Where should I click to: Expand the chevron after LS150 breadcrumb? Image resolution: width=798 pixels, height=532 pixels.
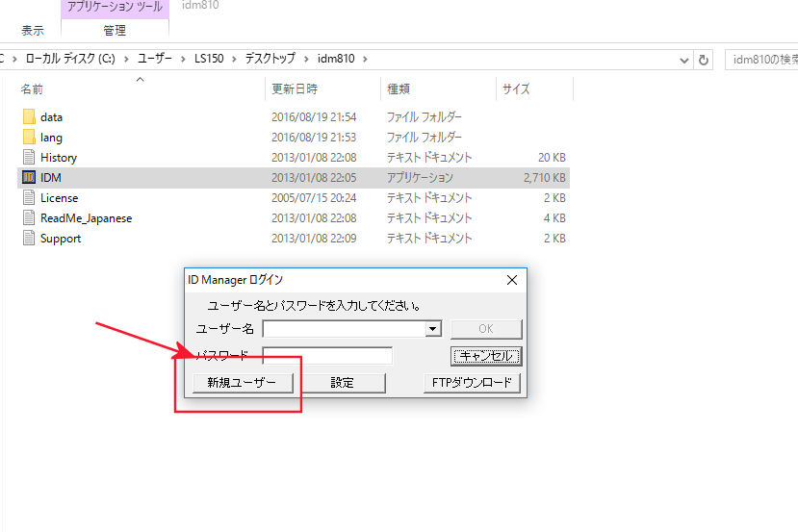[234, 59]
